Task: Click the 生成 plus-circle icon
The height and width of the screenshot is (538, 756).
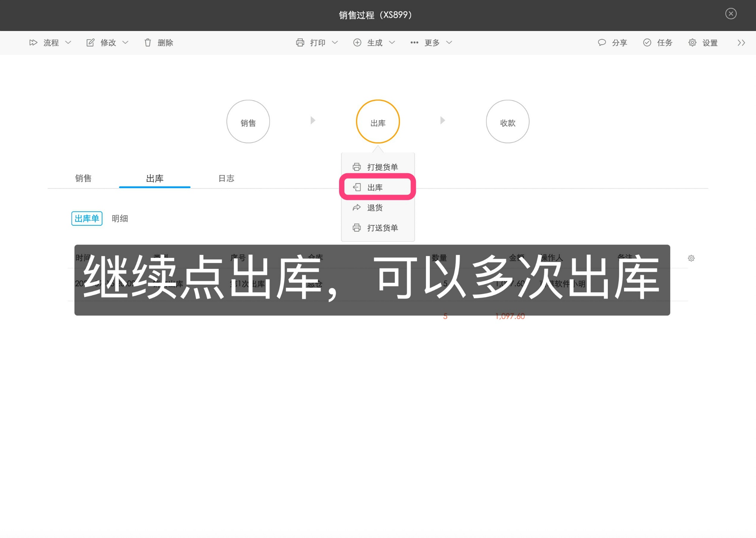Action: coord(357,43)
